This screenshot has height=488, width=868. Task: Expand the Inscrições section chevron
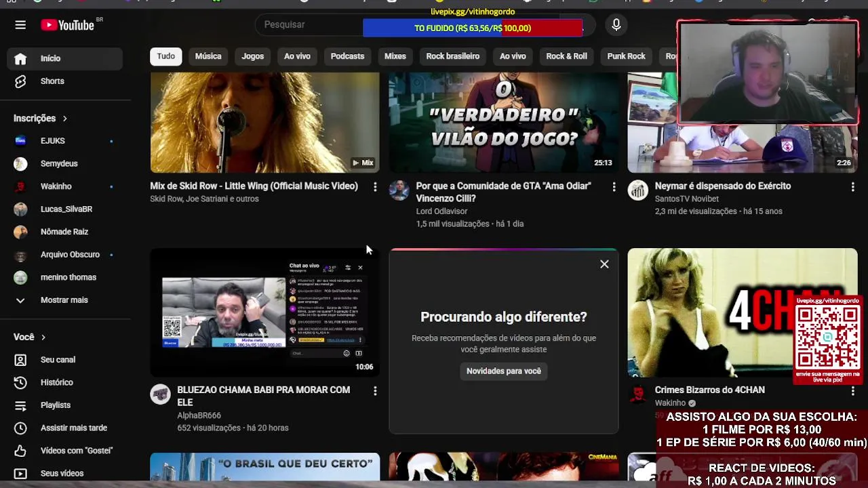[x=65, y=119]
